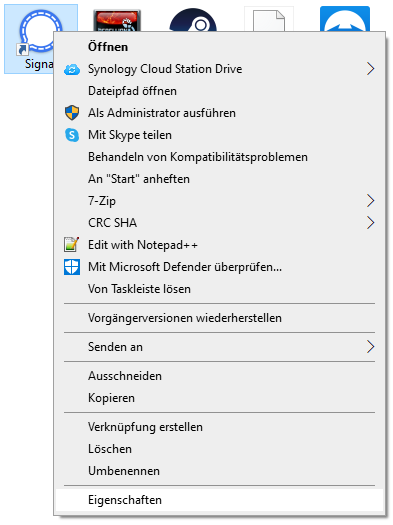The image size is (393, 525).
Task: Click the TeamViewer desktop icon
Action: (x=345, y=19)
